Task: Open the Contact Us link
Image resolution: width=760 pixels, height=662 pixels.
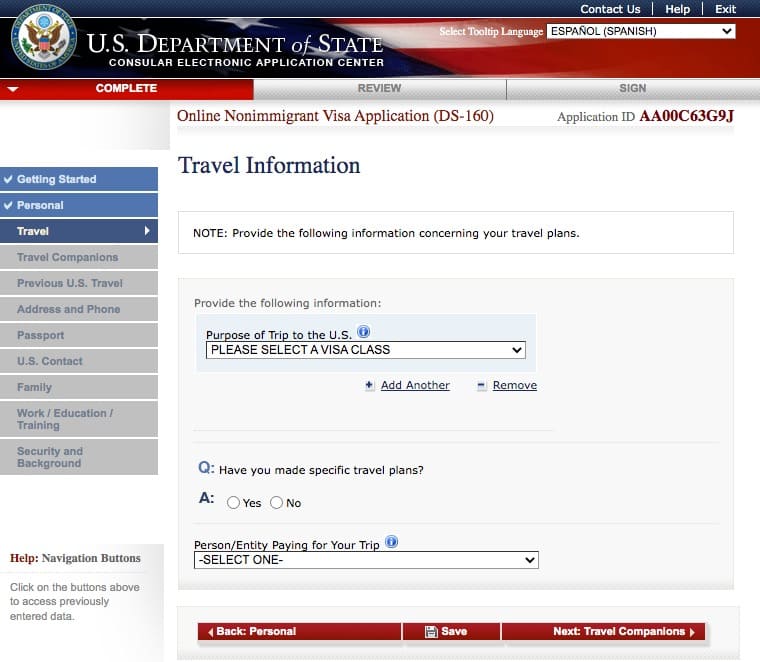Action: pos(610,9)
